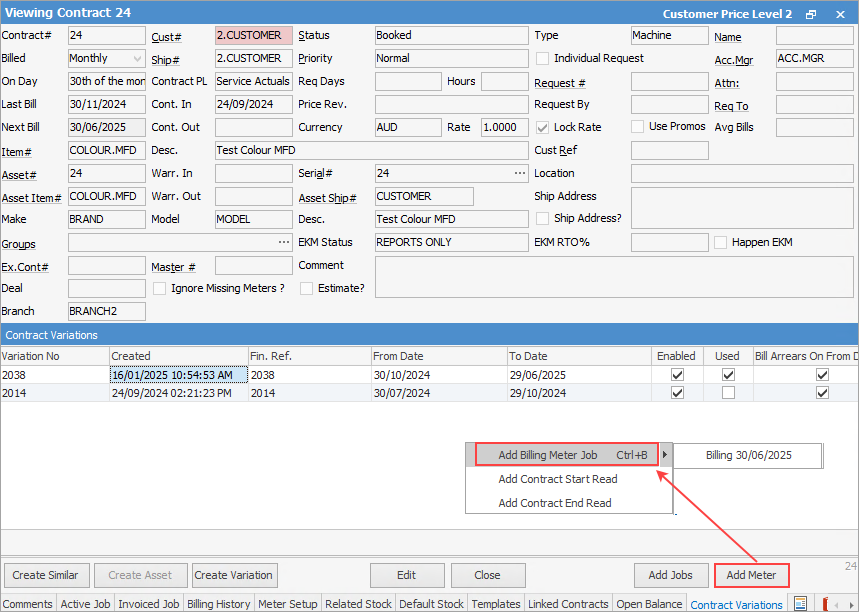This screenshot has width=859, height=612.
Task: Open the Groups ellipsis selector
Action: 283,242
